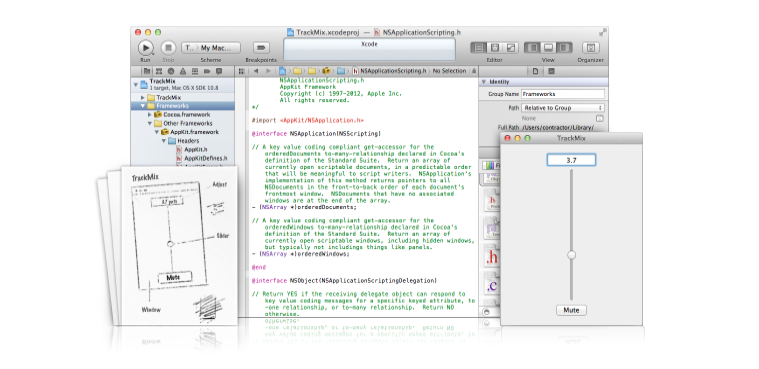Show the Project navigator folder icon
The width and height of the screenshot is (759, 369).
coord(146,71)
